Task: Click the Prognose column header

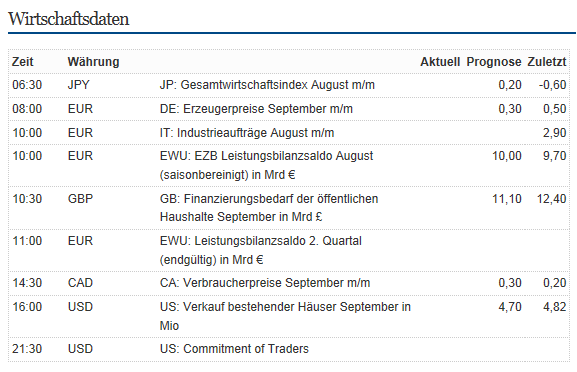Action: [x=494, y=62]
